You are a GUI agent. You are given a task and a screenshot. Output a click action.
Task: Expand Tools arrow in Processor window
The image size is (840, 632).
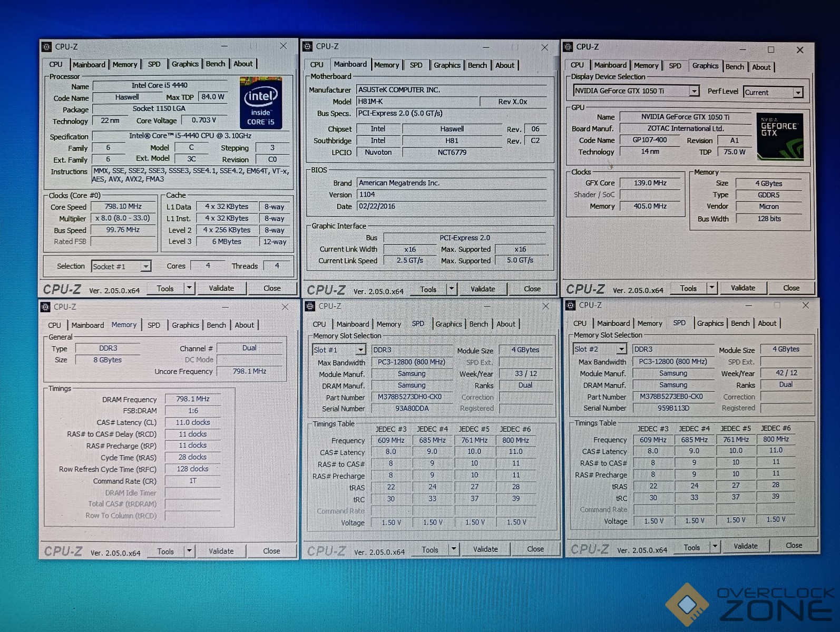(189, 288)
